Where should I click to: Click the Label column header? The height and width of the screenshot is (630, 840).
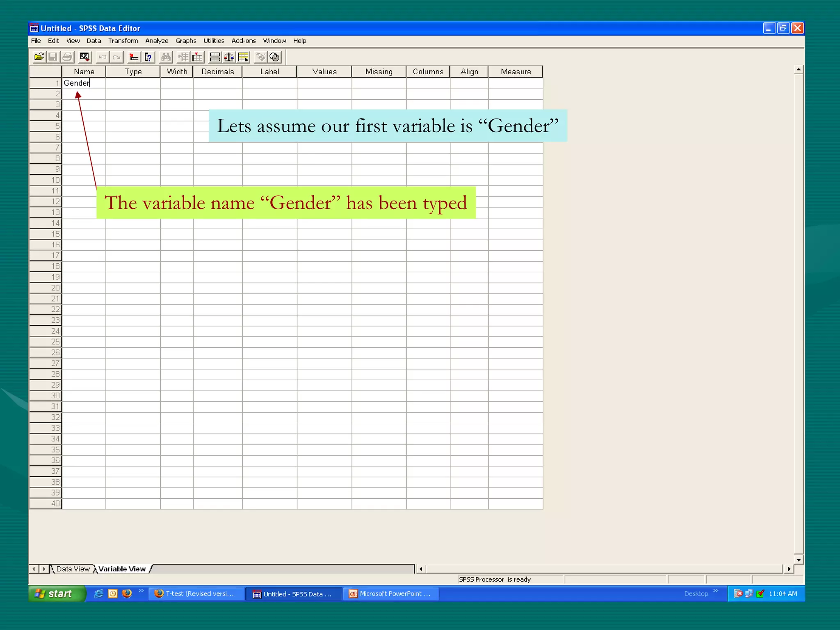(269, 71)
